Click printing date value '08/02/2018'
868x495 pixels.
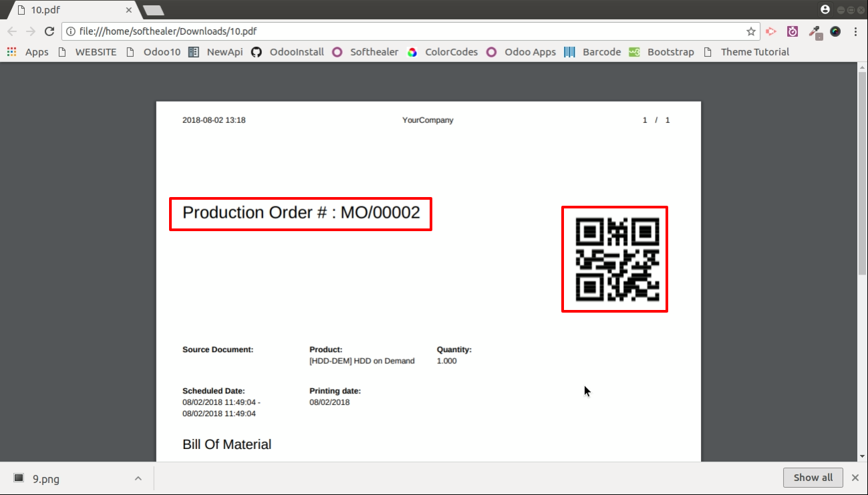click(x=329, y=402)
